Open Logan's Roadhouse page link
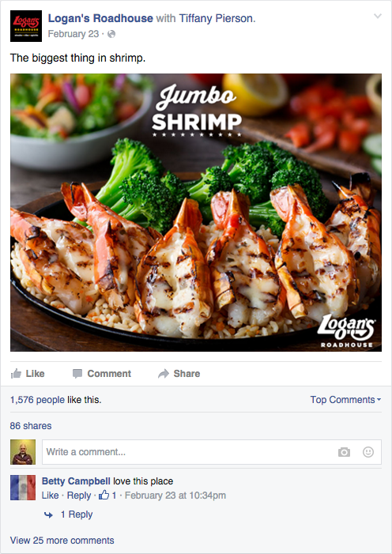Viewport: 392px width, 554px height. (100, 18)
